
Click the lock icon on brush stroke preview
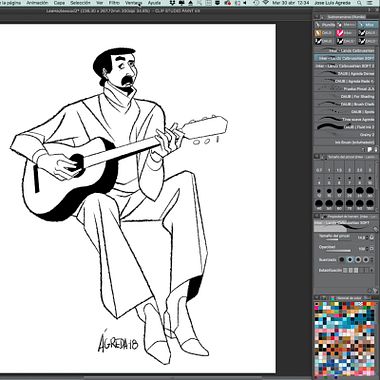coord(375,229)
